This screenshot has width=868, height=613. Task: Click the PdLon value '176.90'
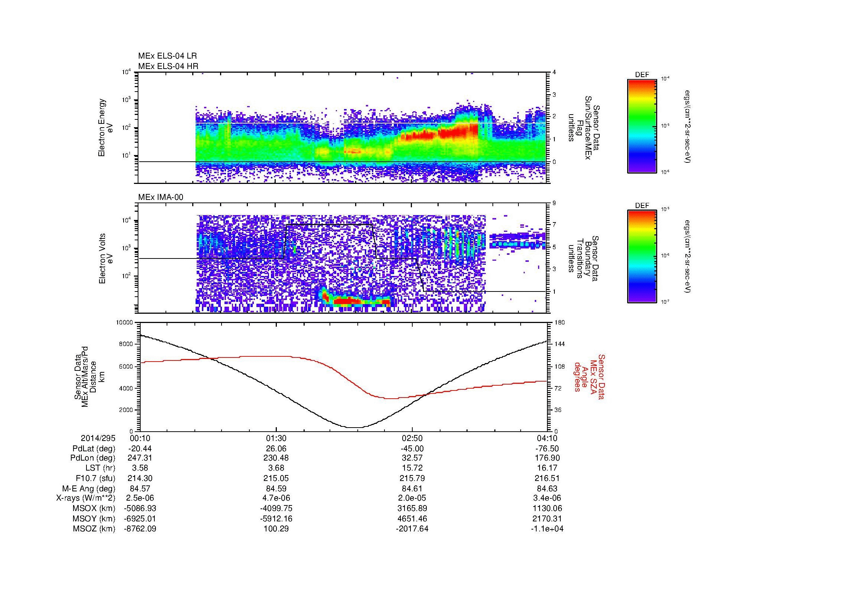coord(547,458)
